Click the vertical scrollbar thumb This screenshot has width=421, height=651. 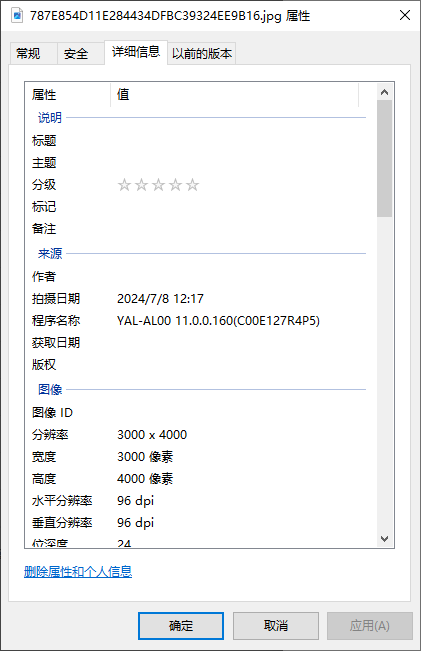pyautogui.click(x=384, y=158)
